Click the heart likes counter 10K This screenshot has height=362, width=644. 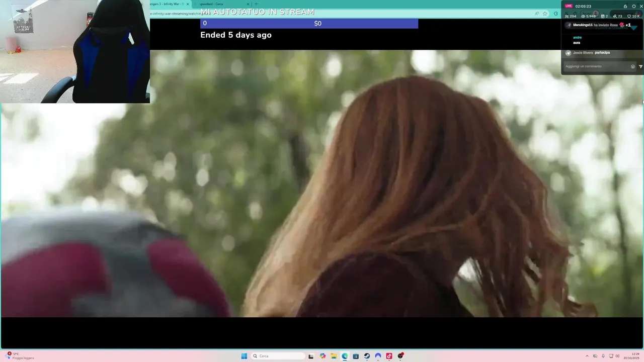point(633,16)
